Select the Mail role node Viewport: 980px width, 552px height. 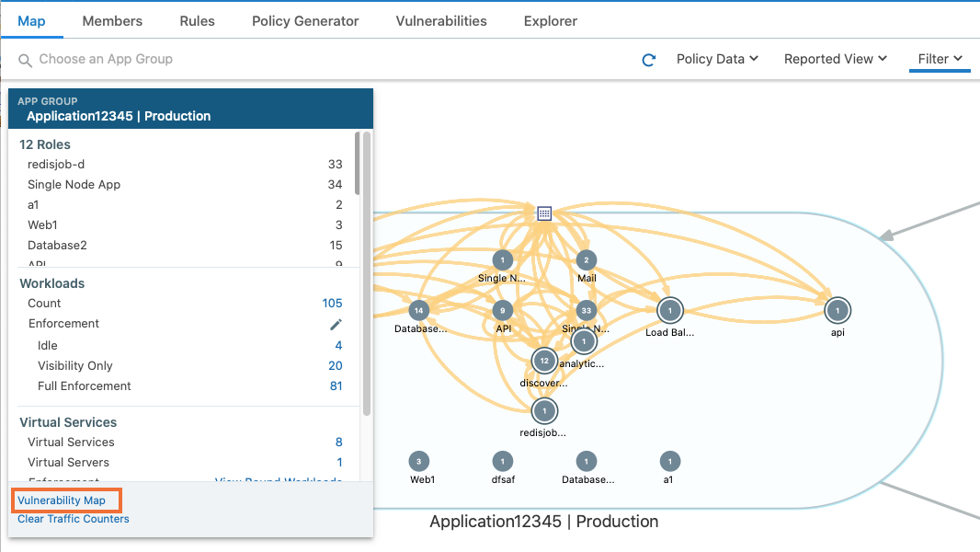pos(587,259)
